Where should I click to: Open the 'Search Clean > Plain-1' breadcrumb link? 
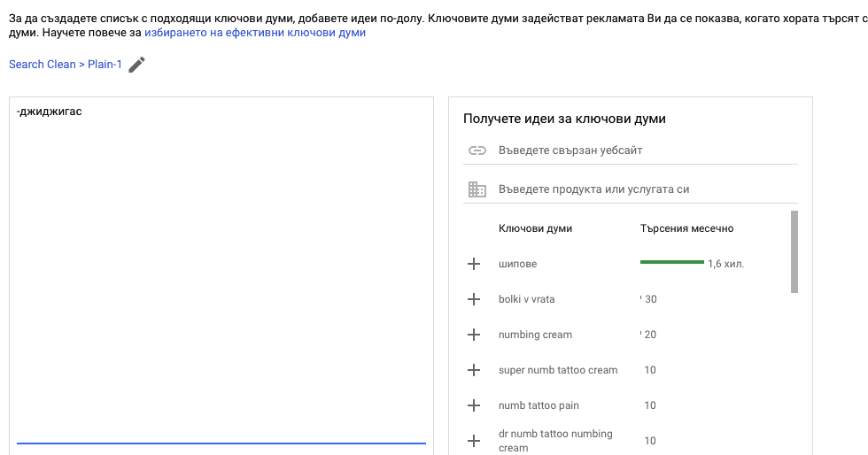65,65
